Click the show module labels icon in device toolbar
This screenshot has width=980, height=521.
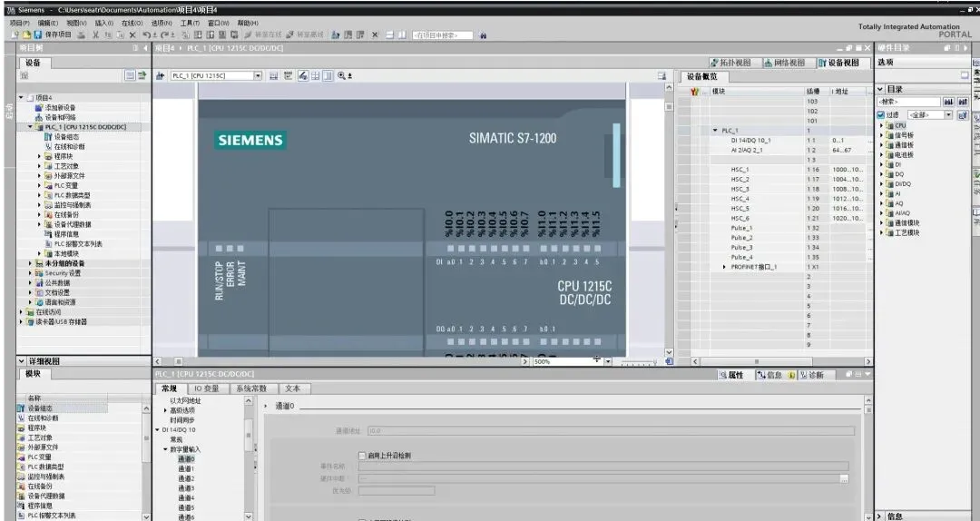(289, 75)
